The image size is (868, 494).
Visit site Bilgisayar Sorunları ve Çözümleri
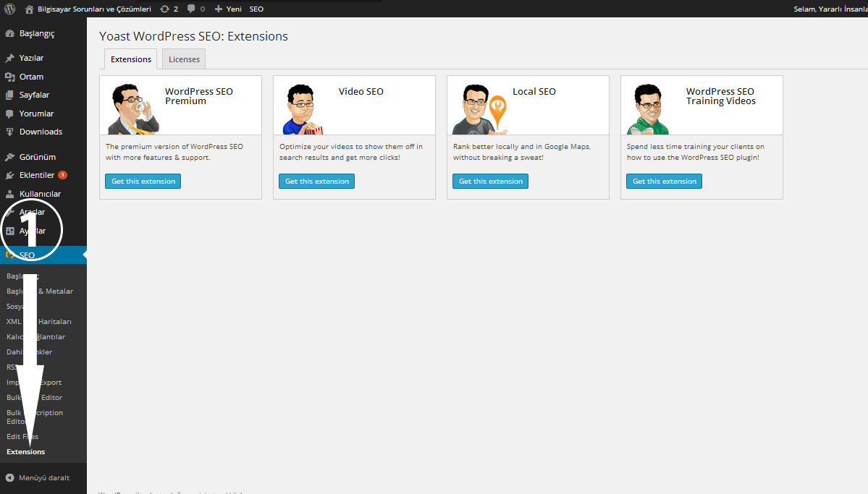tap(88, 9)
